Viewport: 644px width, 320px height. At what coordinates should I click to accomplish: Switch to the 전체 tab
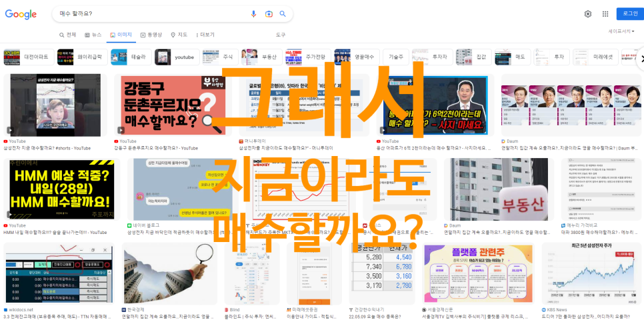tap(68, 35)
